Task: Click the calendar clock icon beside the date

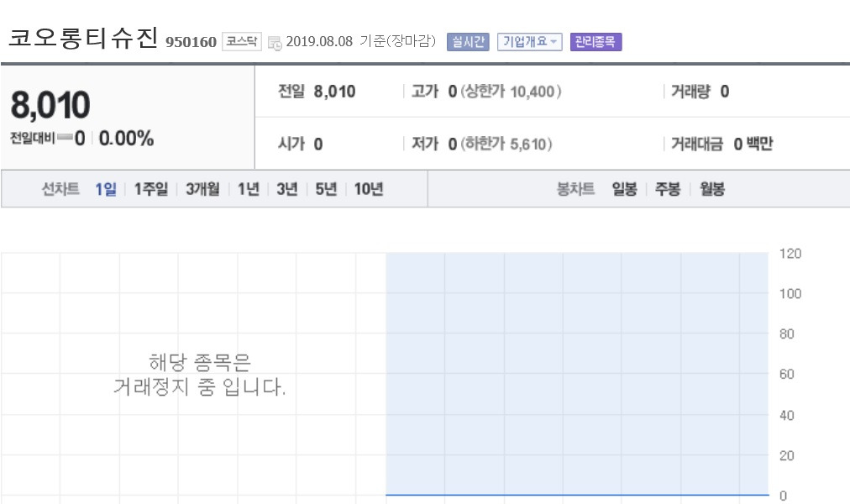Action: (x=275, y=43)
